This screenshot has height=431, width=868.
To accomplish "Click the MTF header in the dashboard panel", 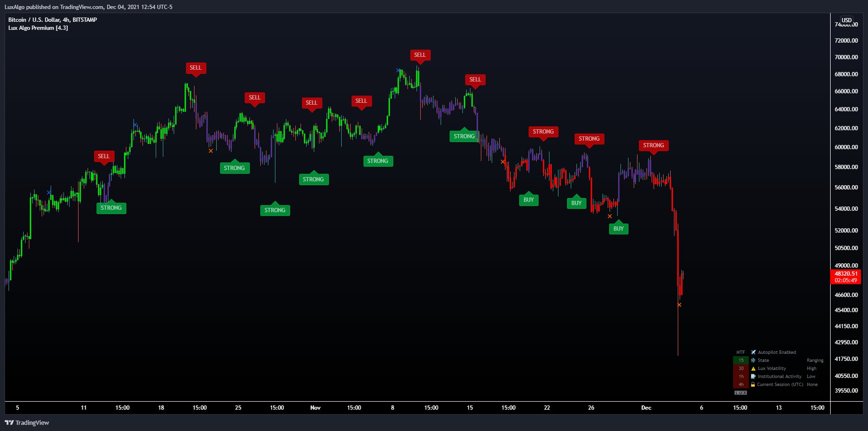I will (x=741, y=352).
